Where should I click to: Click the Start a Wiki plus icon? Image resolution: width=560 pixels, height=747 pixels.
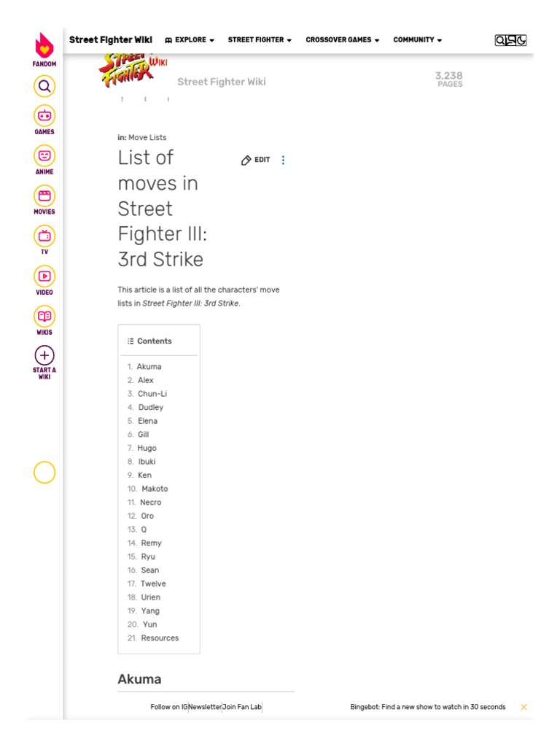click(44, 355)
